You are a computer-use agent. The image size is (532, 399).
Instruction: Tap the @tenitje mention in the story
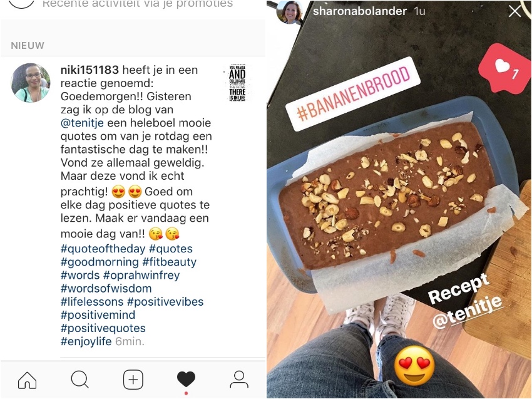click(468, 313)
